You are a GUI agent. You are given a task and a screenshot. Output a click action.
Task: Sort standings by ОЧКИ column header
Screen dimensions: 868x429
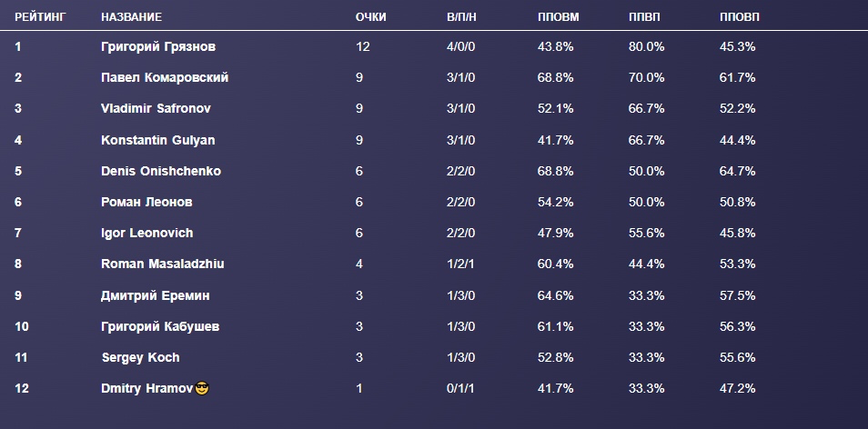coord(370,17)
